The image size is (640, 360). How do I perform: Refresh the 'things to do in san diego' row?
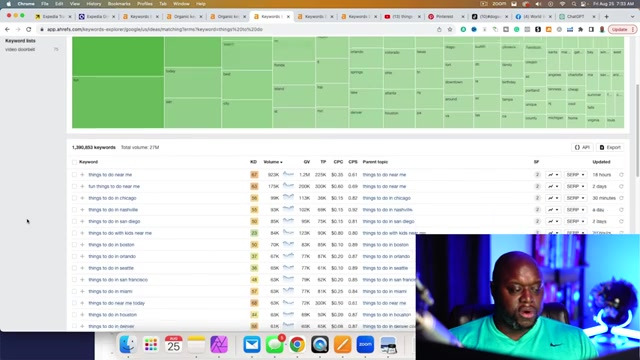tap(621, 221)
